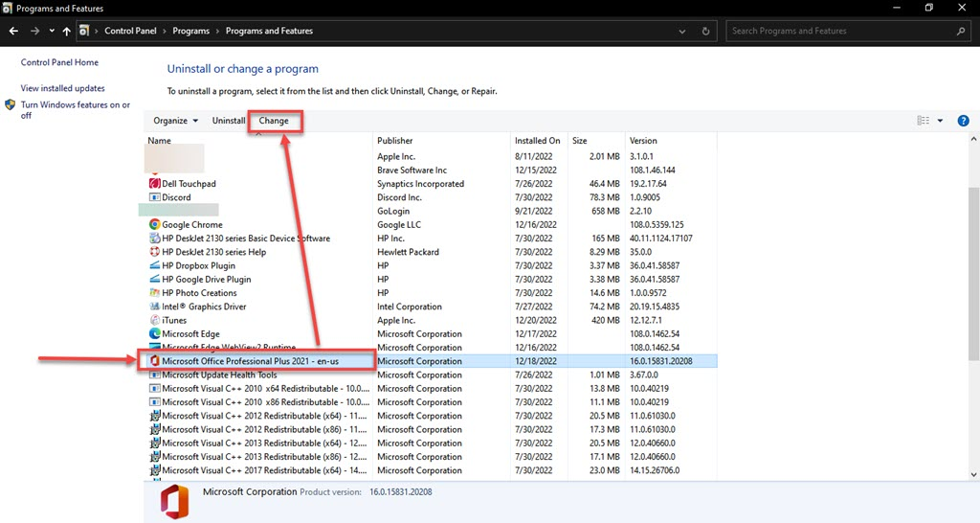Screen dimensions: 980x523
Task: Select the HP Photo Creations icon
Action: click(x=154, y=293)
